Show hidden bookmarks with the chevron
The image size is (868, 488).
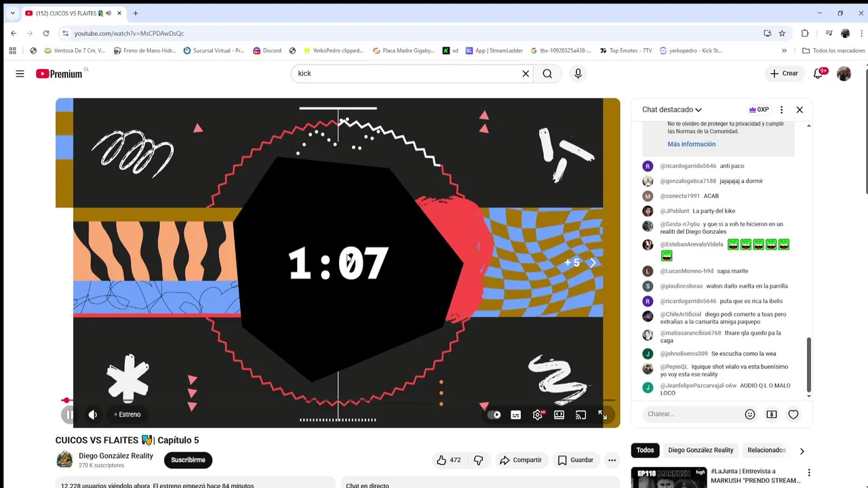point(784,51)
